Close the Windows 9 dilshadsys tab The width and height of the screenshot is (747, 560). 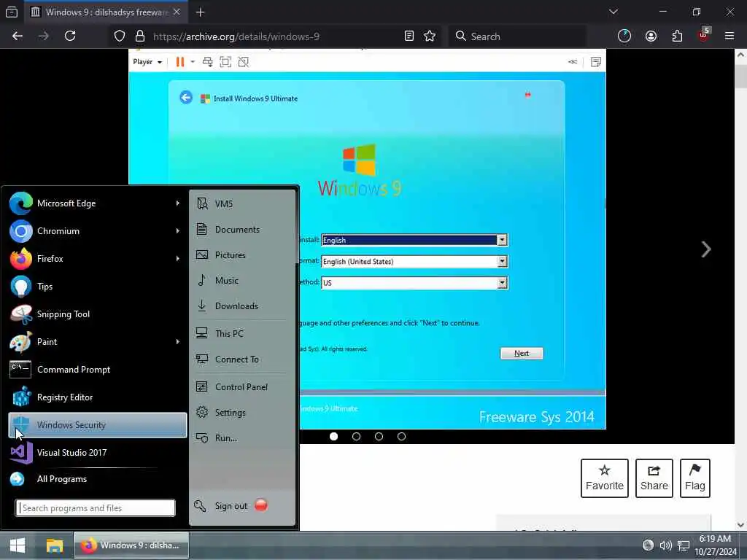[177, 12]
